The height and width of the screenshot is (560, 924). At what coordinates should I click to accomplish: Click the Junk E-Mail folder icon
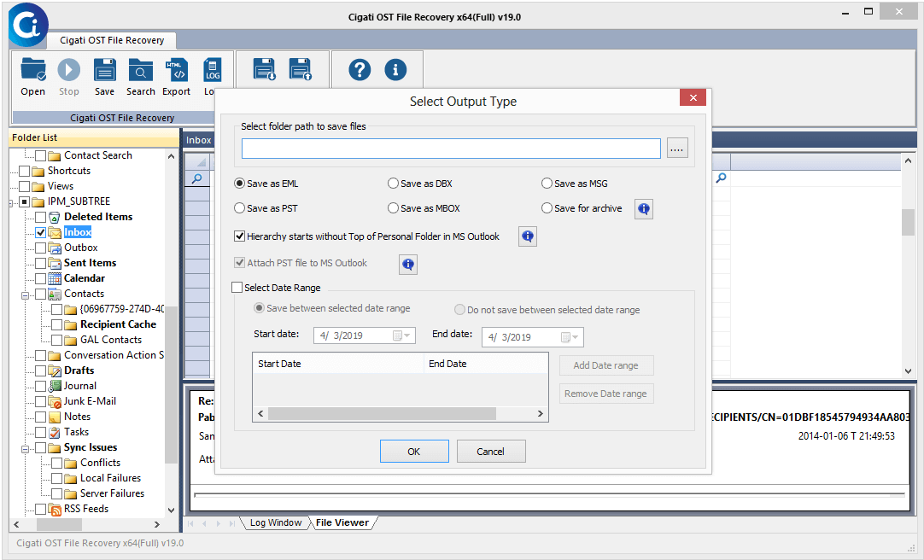[x=55, y=401]
